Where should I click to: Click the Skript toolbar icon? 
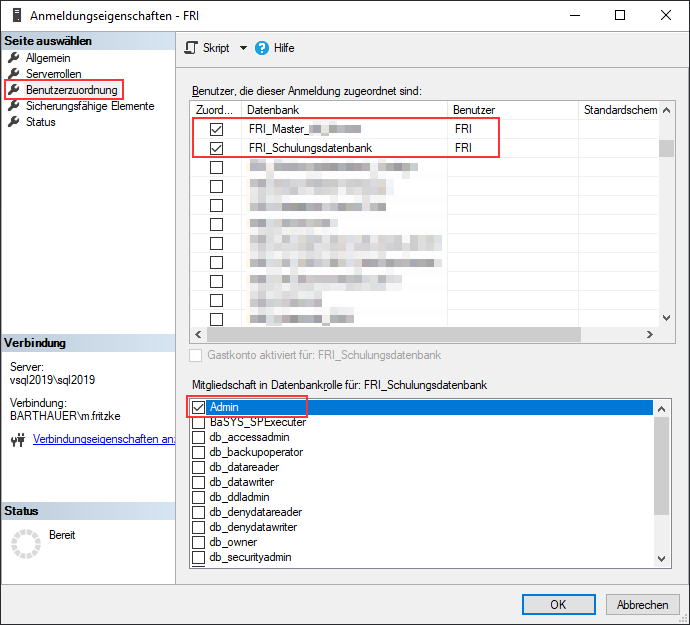click(192, 48)
